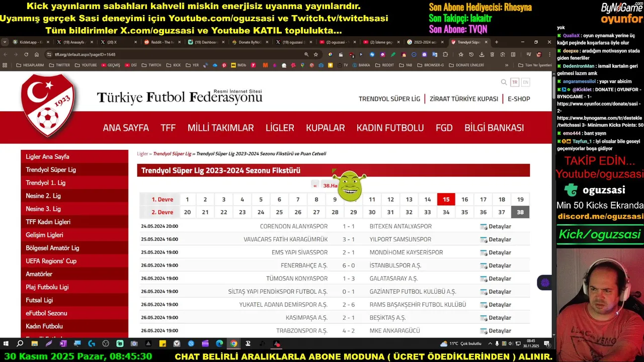The image size is (644, 362).
Task: Open the taskbar search magnifier
Action: [x=20, y=343]
